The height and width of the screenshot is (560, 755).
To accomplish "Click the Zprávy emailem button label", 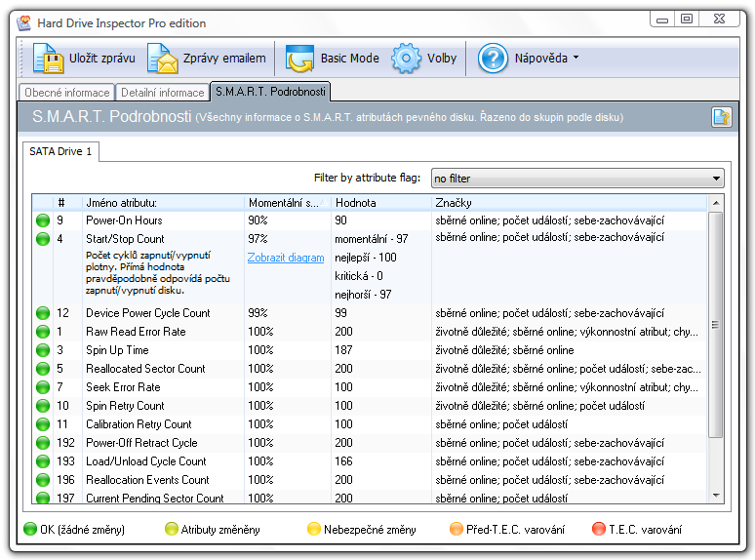I will point(224,59).
